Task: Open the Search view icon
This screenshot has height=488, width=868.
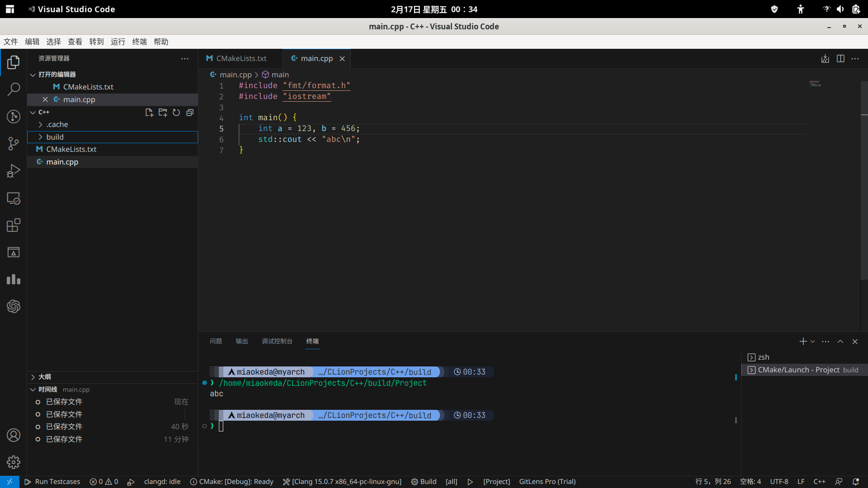Action: (14, 89)
